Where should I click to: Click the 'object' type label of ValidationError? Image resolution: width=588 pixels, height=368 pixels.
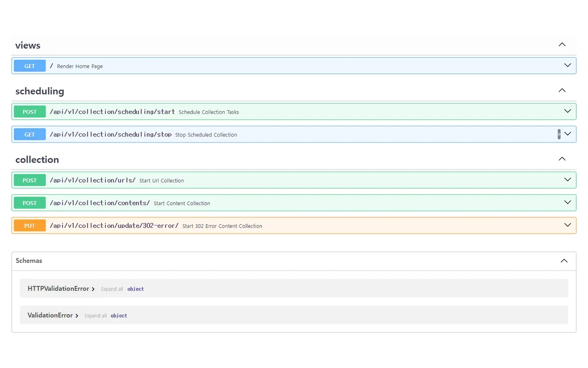[x=119, y=316]
